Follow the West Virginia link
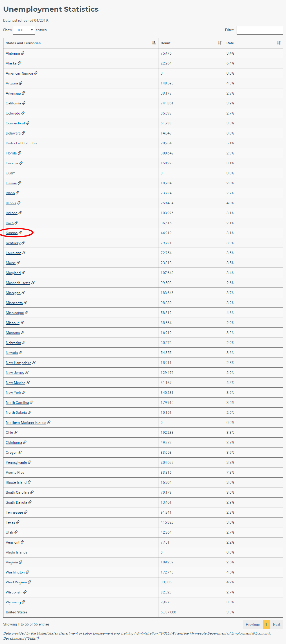This screenshot has width=286, height=644. (16, 582)
